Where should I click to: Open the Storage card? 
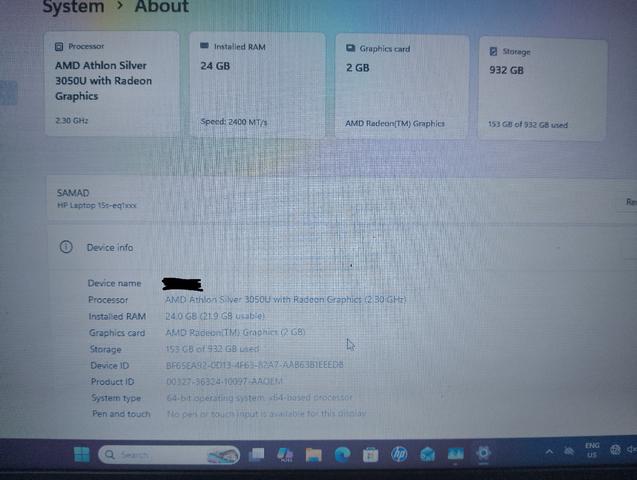pos(543,88)
